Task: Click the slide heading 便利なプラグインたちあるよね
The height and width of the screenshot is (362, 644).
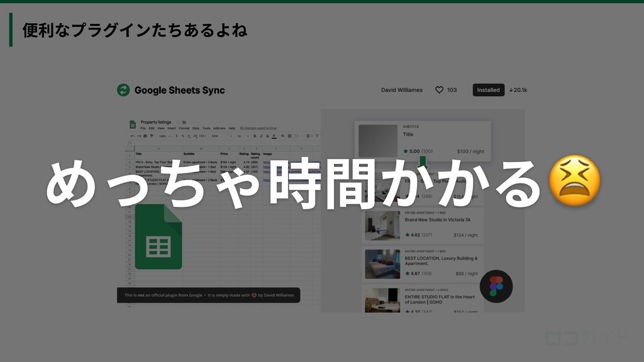Action: (135, 30)
